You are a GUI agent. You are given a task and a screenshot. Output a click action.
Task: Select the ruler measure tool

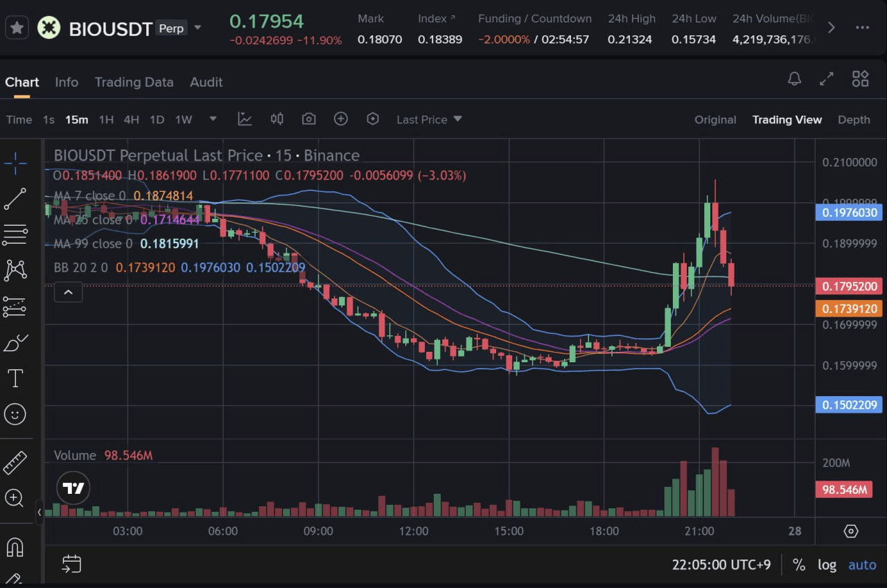point(15,462)
